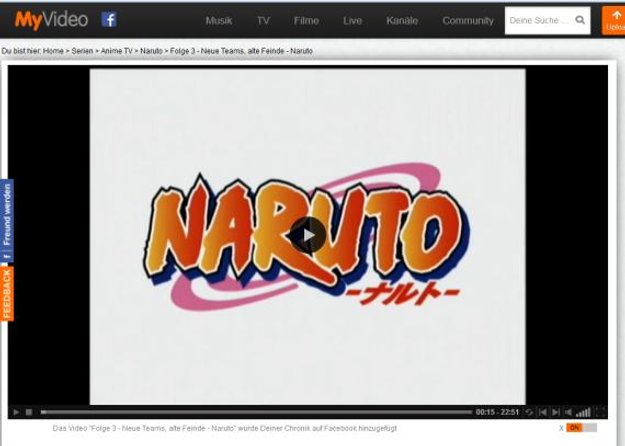Toggle the Facebook sharing ON switch
Image resolution: width=625 pixels, height=446 pixels.
pos(582,428)
